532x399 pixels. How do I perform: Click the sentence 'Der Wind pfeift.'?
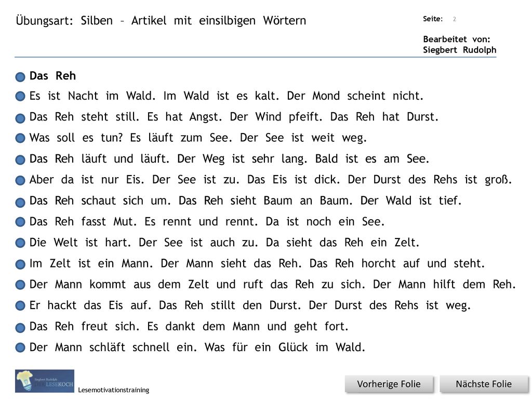click(276, 117)
